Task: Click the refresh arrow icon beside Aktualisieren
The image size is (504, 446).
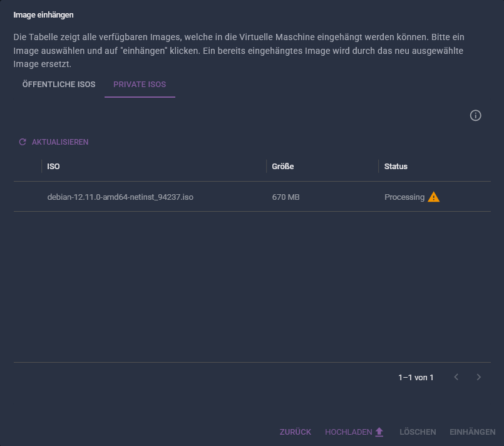Action: point(23,142)
